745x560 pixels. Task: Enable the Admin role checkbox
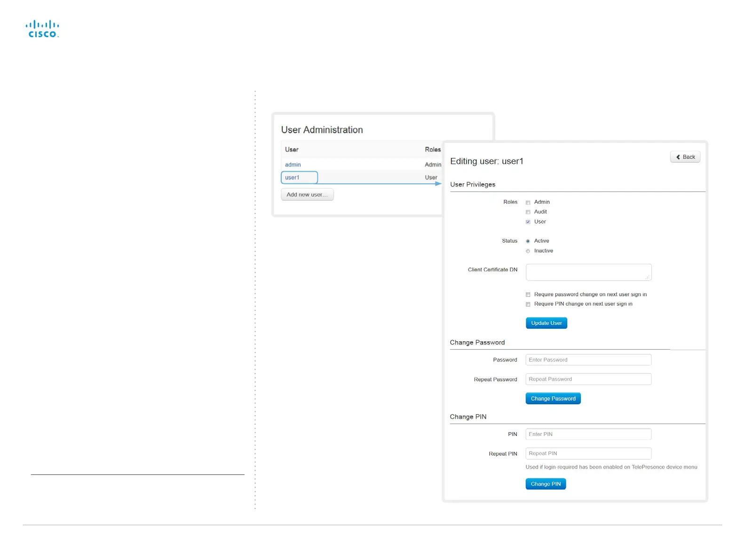coord(528,203)
